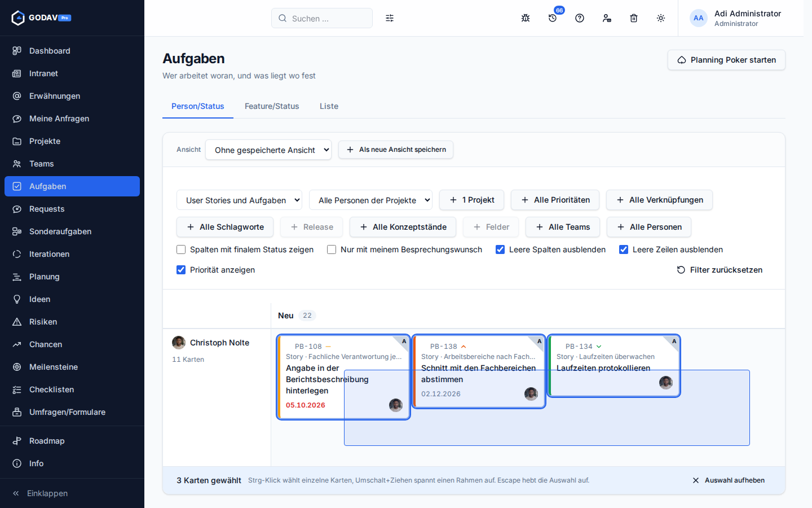Open Umfragen/Formulare in sidebar

[72, 412]
